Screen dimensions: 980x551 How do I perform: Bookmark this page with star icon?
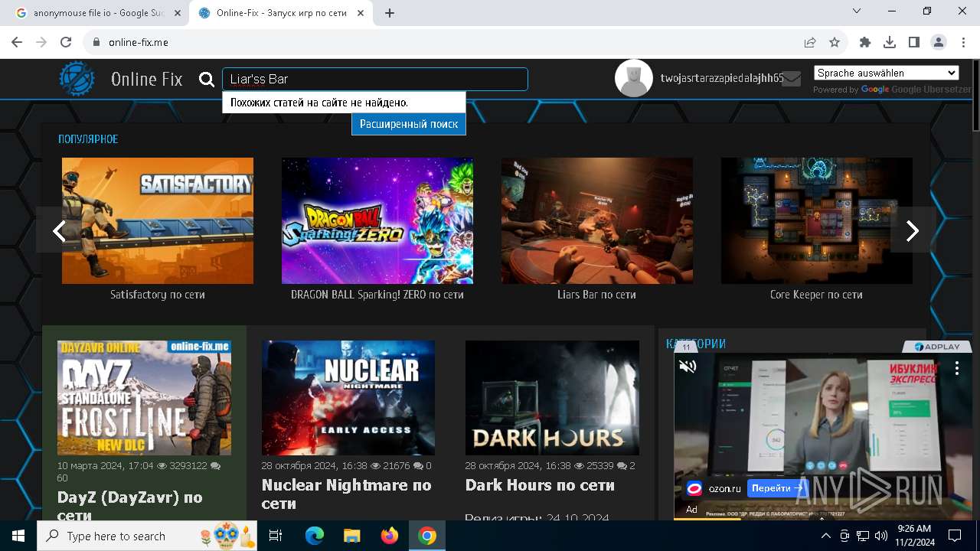(835, 43)
